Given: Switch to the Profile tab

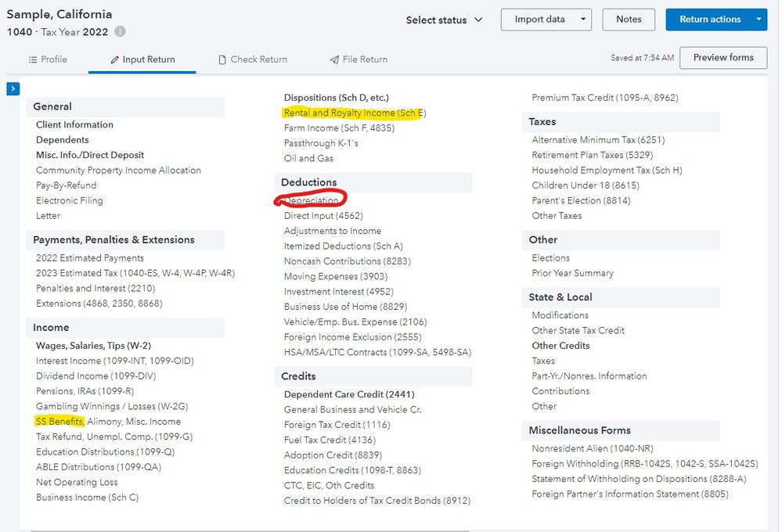Looking at the screenshot, I should [48, 59].
